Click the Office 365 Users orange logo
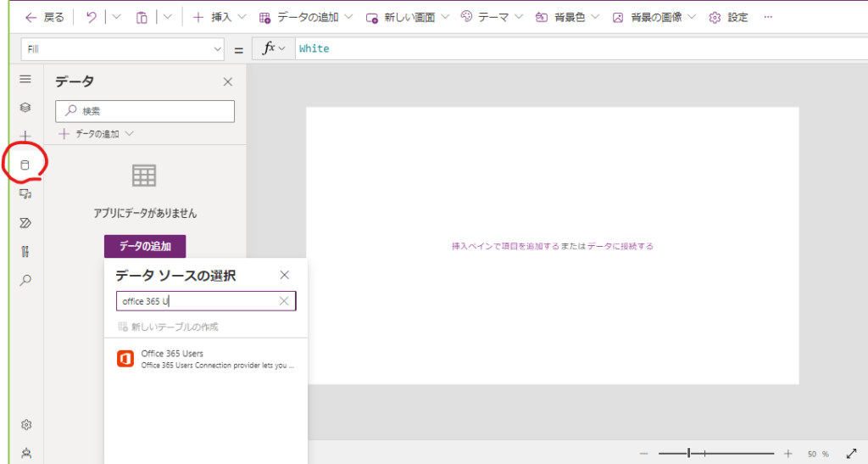868x464 pixels. tap(125, 359)
